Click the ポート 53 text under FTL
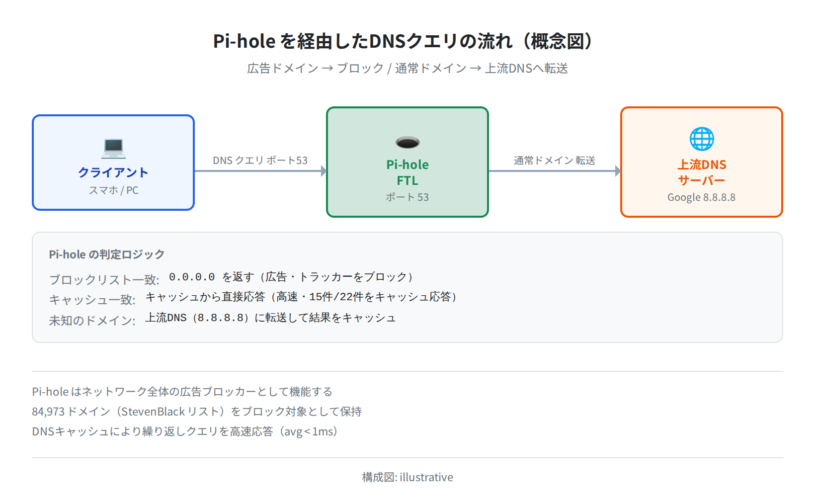 (x=407, y=197)
